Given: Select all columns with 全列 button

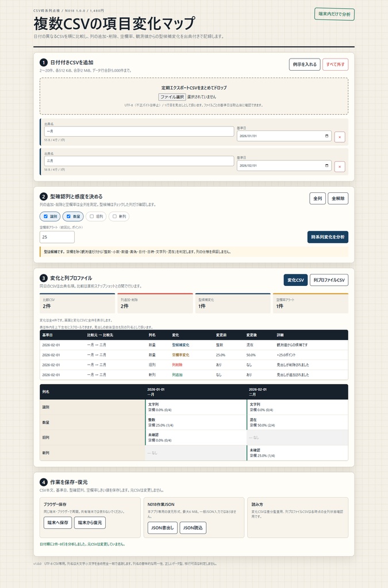Looking at the screenshot, I should [x=318, y=198].
